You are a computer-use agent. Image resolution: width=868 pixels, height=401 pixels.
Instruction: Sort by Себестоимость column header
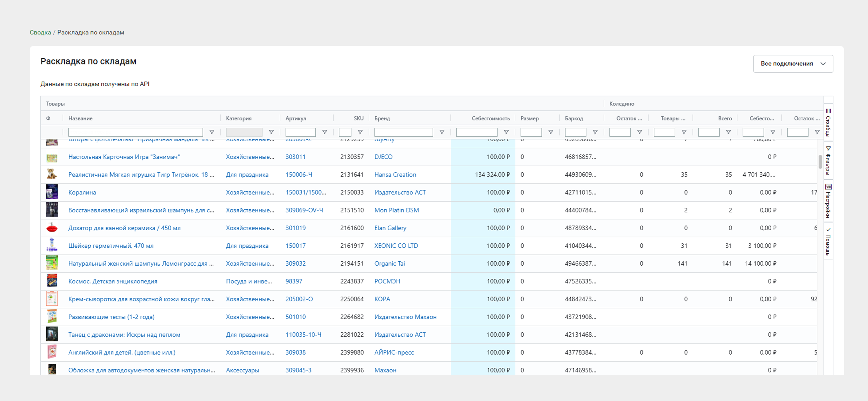490,118
